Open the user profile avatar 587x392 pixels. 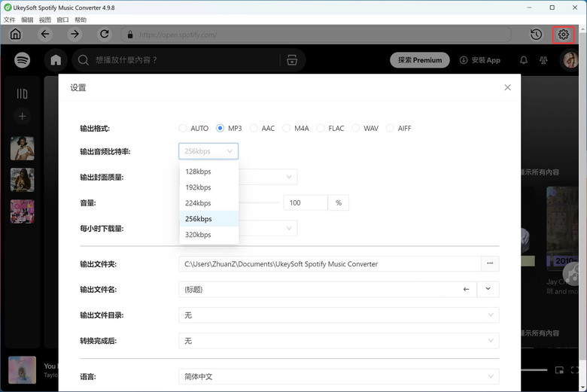click(570, 60)
